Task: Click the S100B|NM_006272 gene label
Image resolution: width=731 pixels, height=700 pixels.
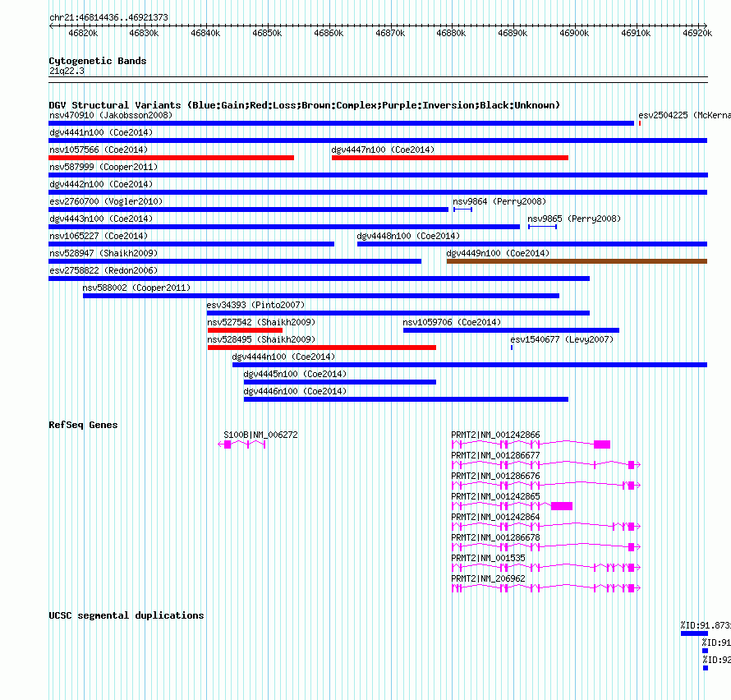Action: point(260,435)
